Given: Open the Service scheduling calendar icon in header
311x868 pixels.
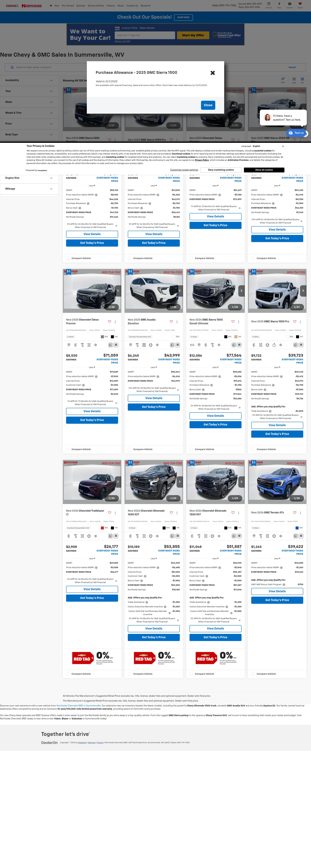Looking at the screenshot, I should tap(269, 4).
